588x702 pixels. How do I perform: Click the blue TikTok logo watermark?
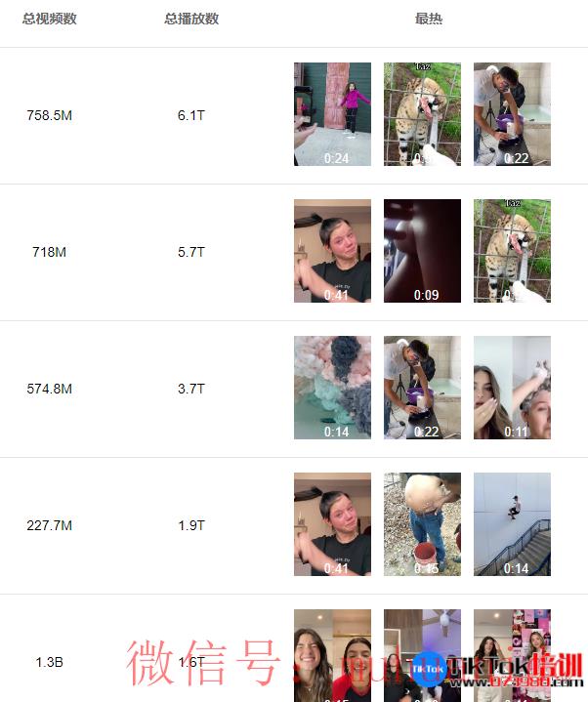pos(429,670)
